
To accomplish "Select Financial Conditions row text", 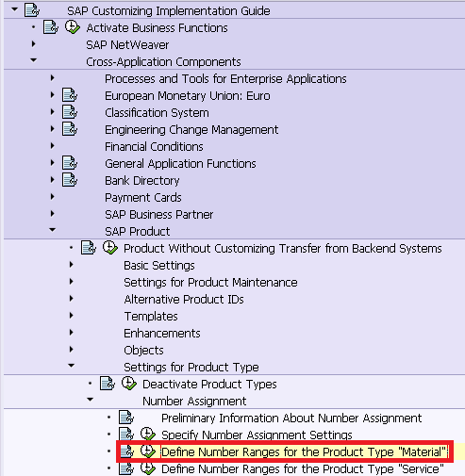I will point(154,147).
